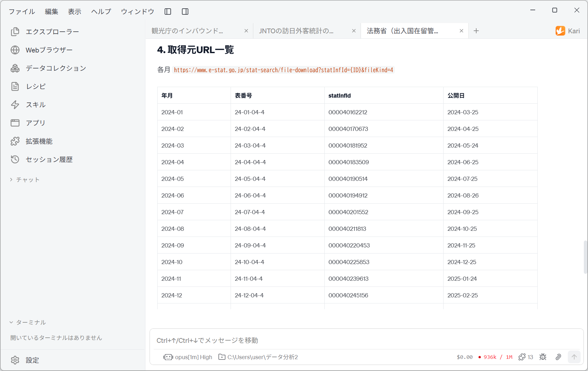
Task: Collapse the ターミナル section
Action: [28, 322]
